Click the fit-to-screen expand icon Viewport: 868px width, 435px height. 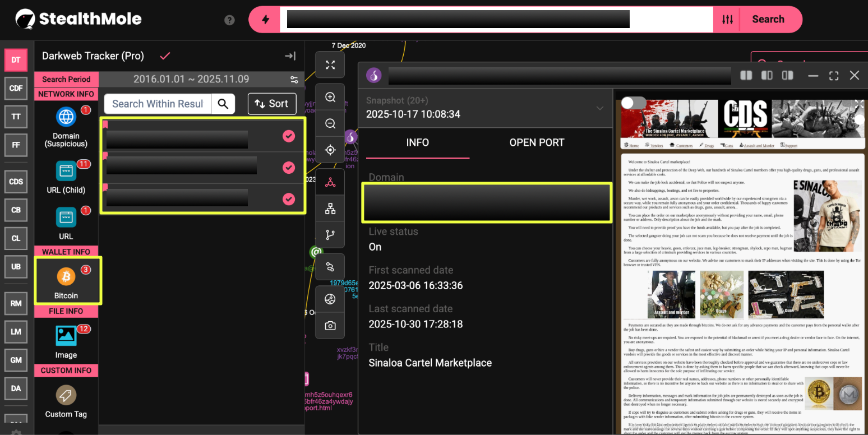[330, 65]
